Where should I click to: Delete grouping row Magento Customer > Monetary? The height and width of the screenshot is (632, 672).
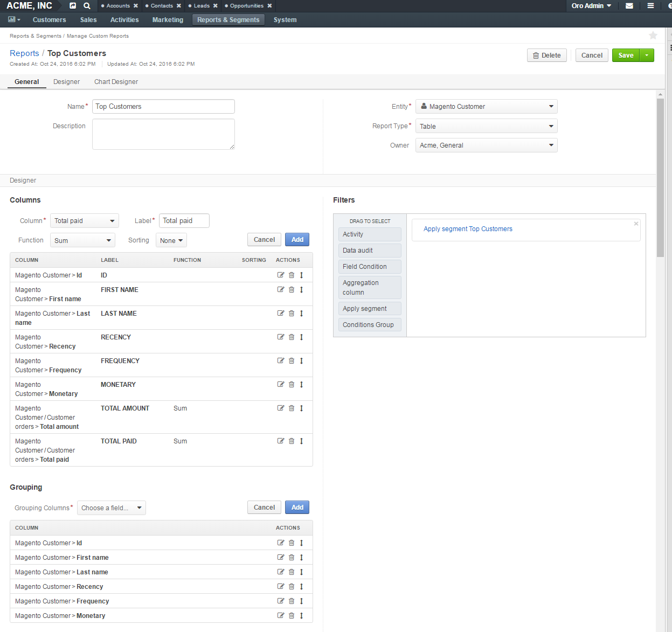click(x=292, y=615)
